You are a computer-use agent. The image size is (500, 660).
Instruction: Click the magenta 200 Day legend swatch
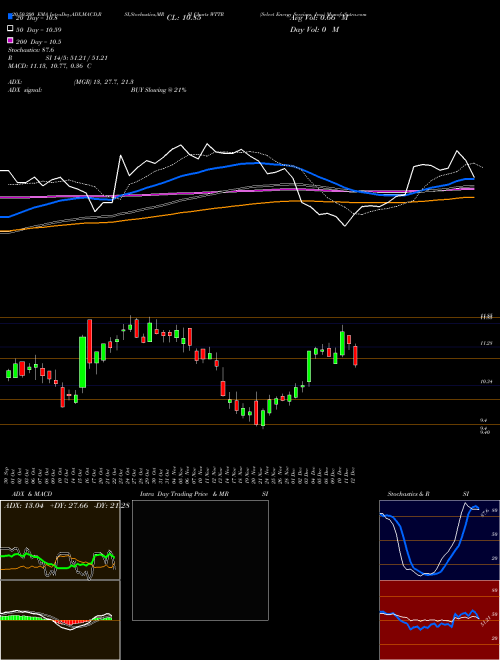pos(10,40)
